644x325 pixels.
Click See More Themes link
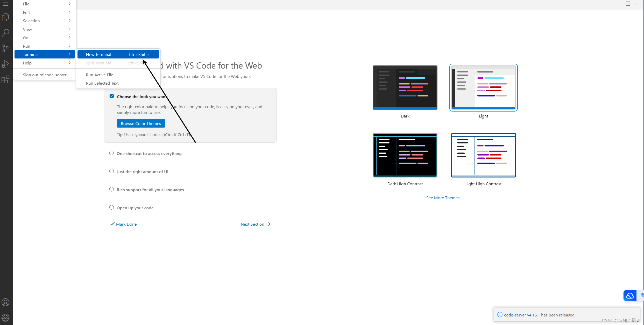click(444, 198)
